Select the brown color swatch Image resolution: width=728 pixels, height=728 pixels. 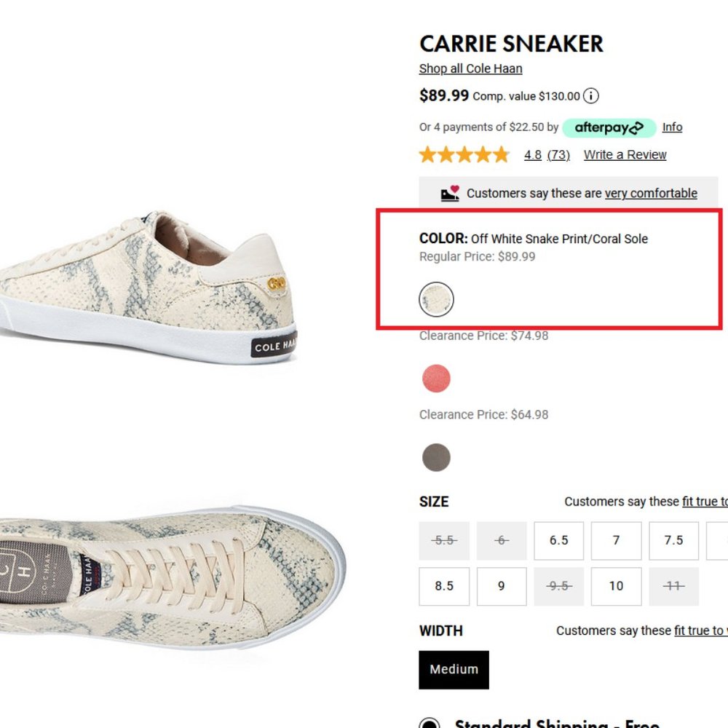tap(436, 457)
